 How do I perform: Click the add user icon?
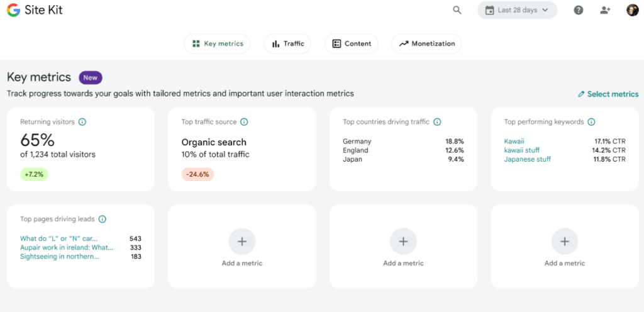(x=605, y=10)
